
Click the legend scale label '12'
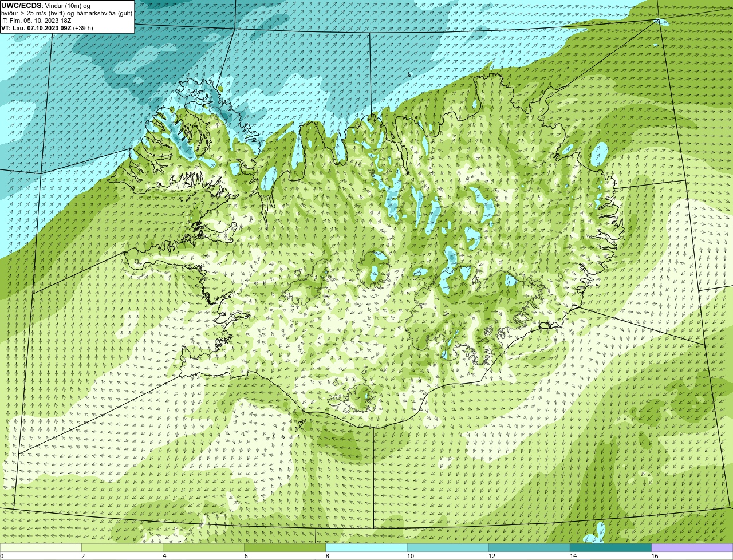pyautogui.click(x=491, y=556)
